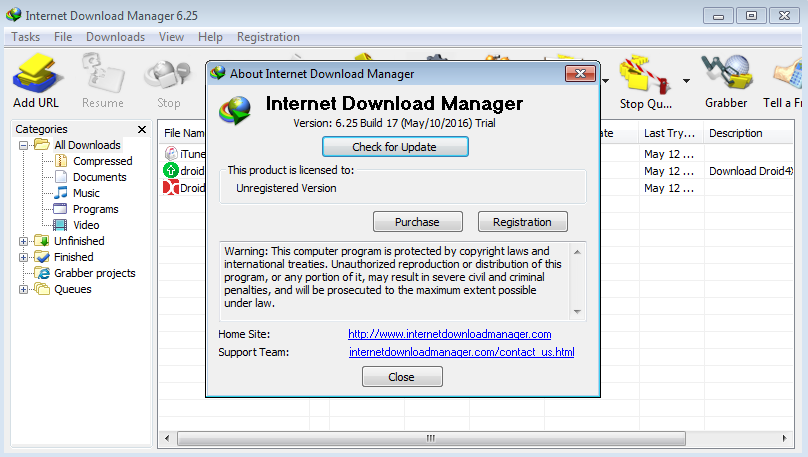
Task: Select the Documents category
Action: click(x=99, y=177)
